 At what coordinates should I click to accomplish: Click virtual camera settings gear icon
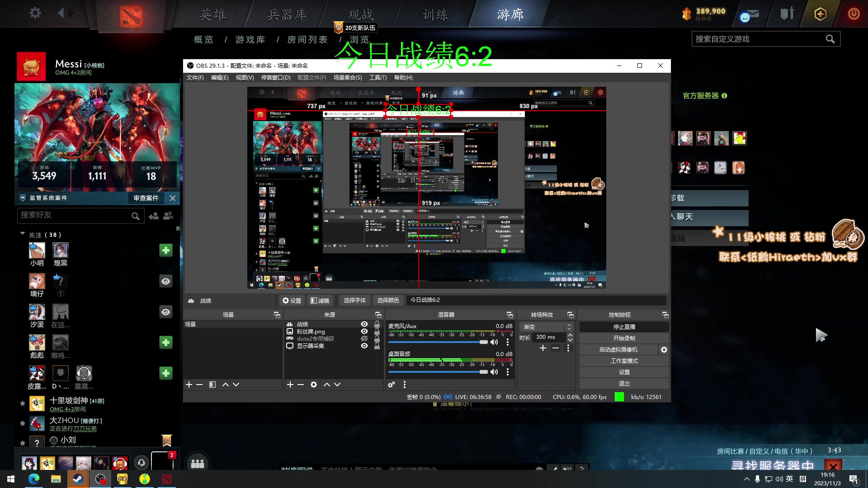click(x=664, y=350)
